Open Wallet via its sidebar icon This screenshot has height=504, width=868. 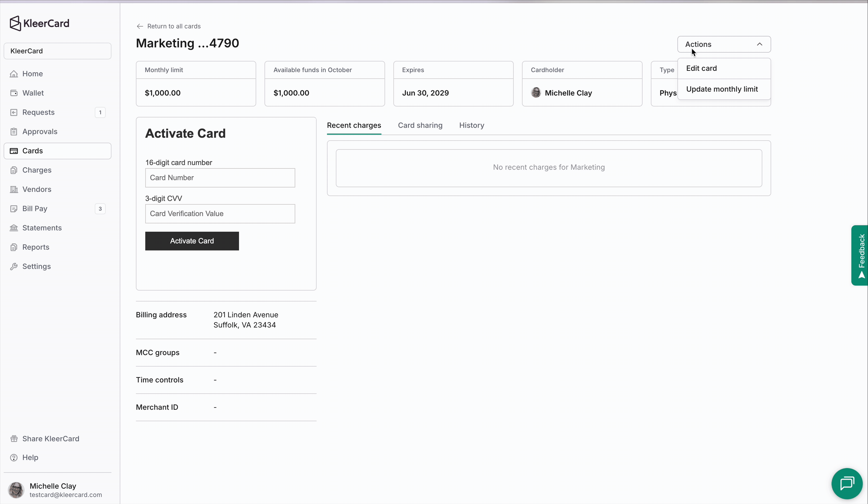(x=14, y=93)
